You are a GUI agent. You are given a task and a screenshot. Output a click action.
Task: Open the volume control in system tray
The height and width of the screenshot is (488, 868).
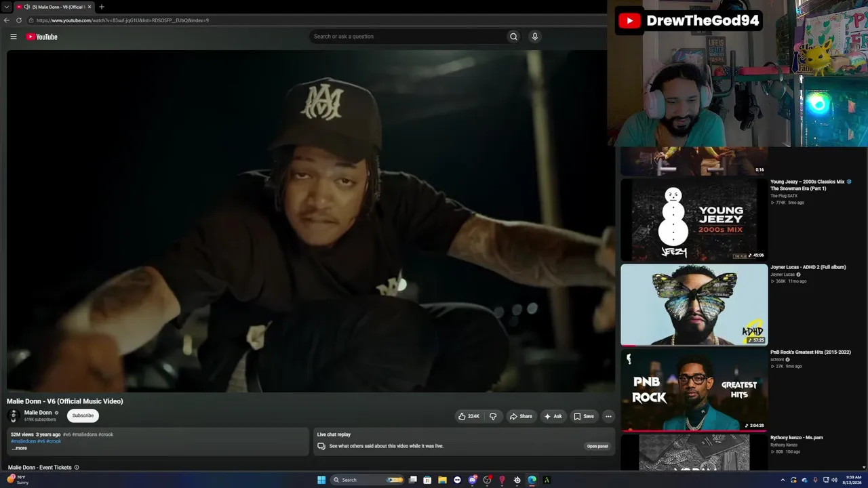tap(834, 480)
